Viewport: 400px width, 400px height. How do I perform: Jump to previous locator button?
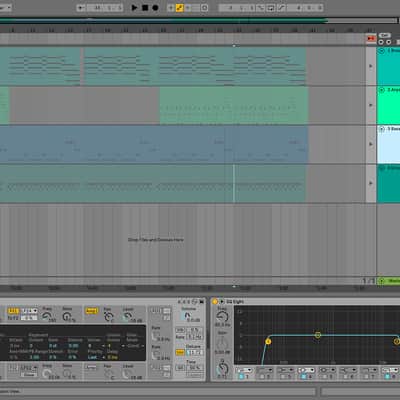click(x=381, y=42)
